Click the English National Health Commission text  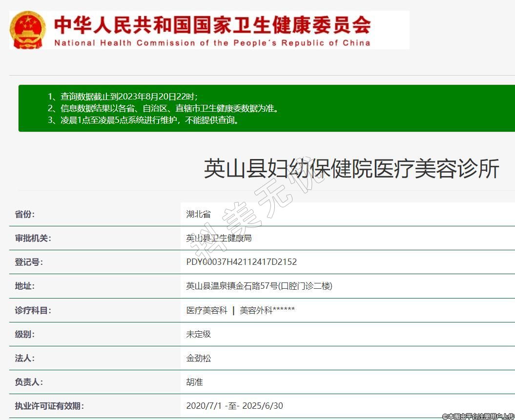pyautogui.click(x=212, y=43)
